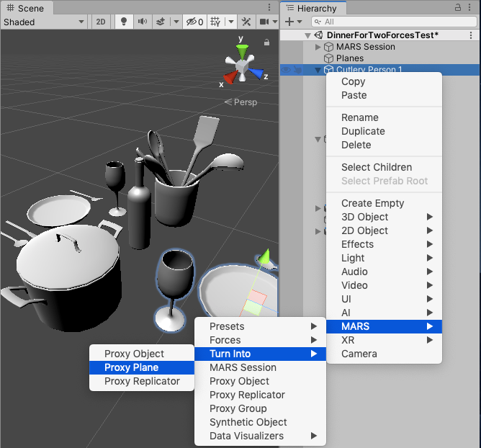The height and width of the screenshot is (448, 481).
Task: Toggle scene lighting bulb icon
Action: pyautogui.click(x=124, y=22)
